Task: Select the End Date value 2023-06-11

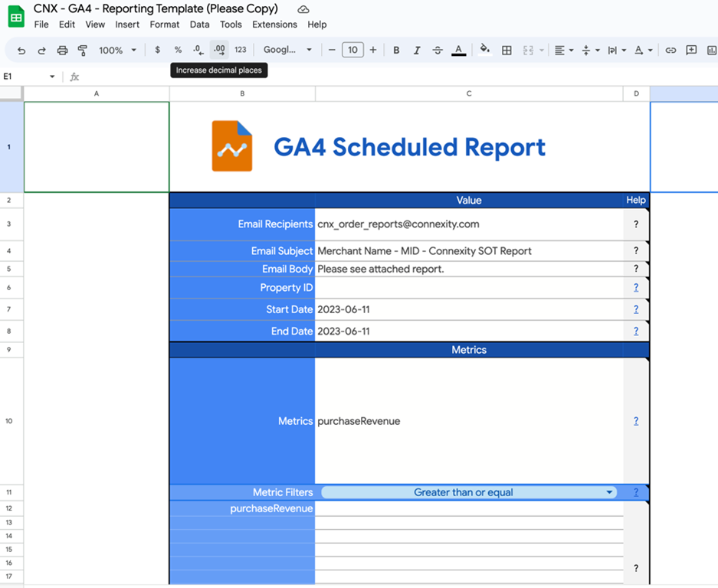Action: click(469, 331)
